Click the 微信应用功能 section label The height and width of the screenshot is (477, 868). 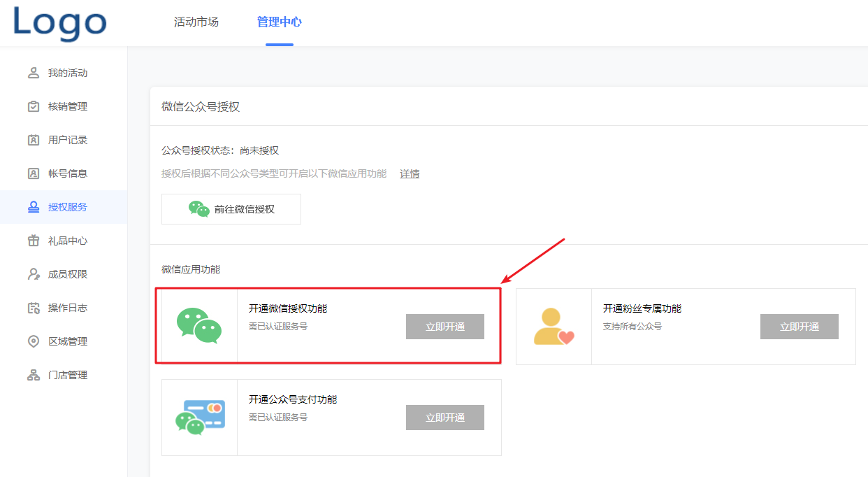[191, 269]
